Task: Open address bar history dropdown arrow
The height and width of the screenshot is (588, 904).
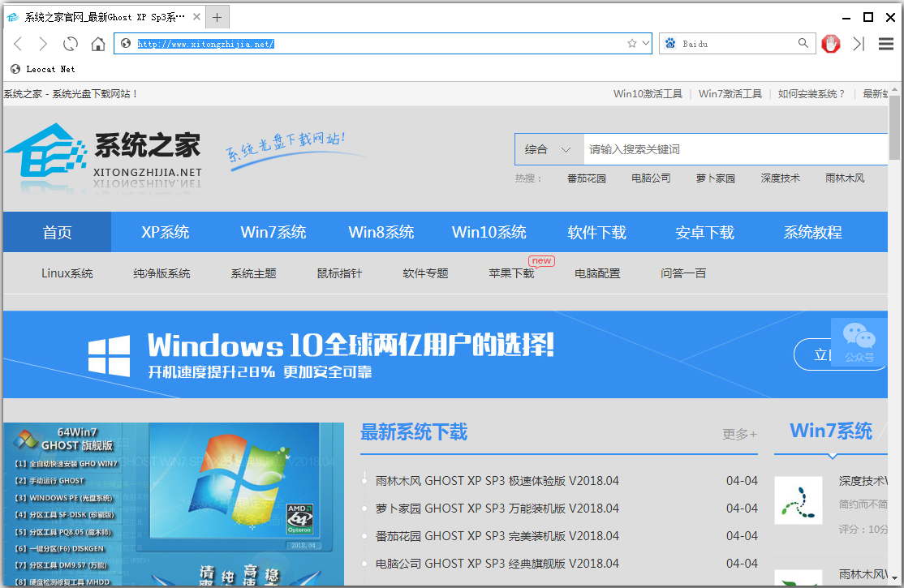Action: pos(646,43)
